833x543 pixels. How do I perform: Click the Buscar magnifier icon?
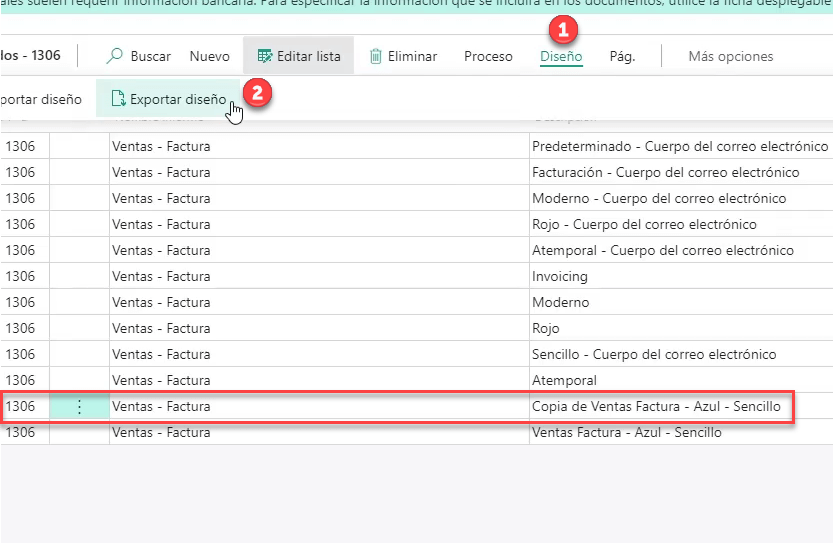116,57
